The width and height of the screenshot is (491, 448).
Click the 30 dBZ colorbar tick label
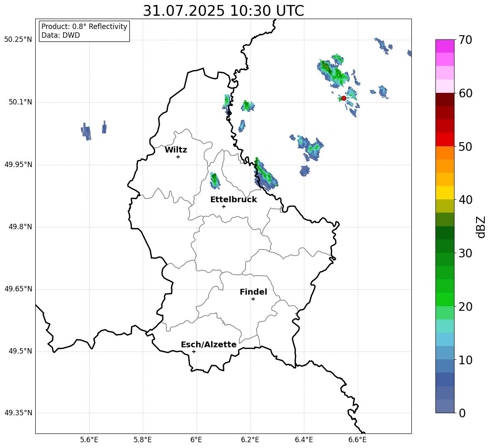[x=466, y=253]
